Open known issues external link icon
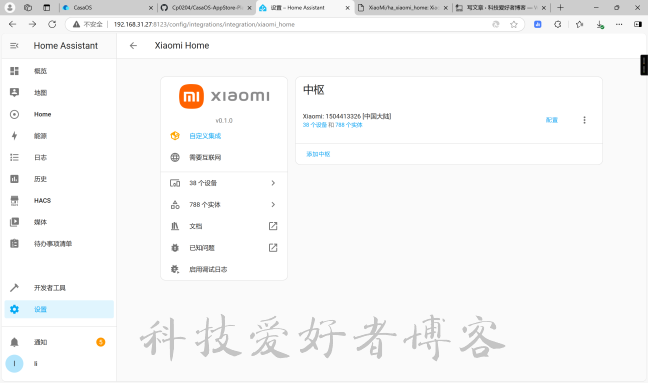The height and width of the screenshot is (383, 648). [273, 247]
